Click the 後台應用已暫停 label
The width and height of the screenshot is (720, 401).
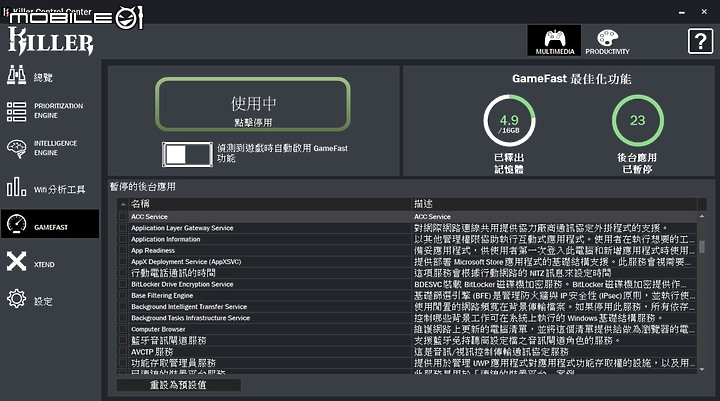click(x=637, y=164)
